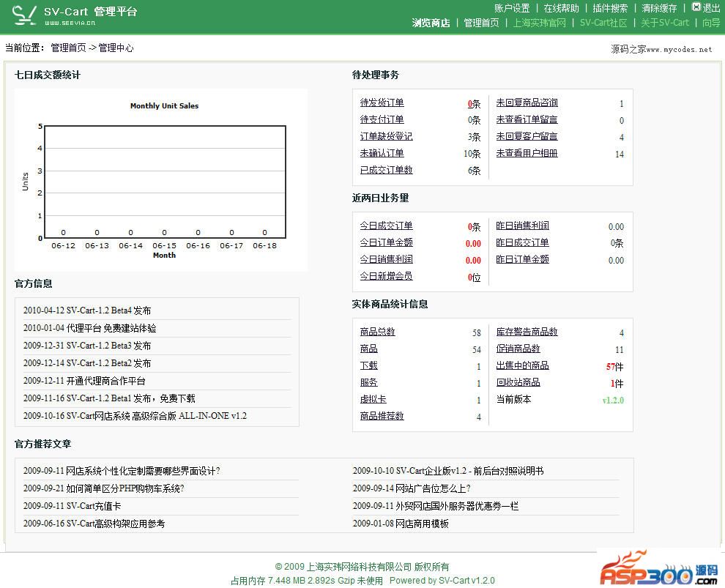
Task: Open 商品总数 link
Action: [x=377, y=332]
